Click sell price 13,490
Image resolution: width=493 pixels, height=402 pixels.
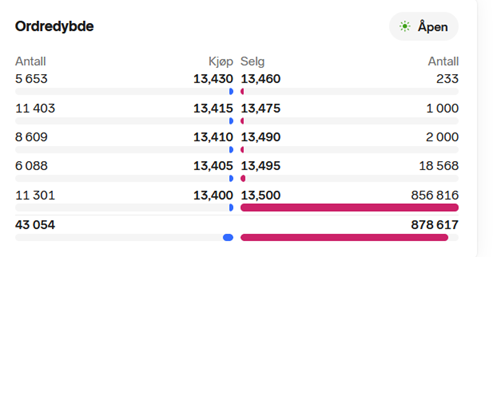tap(261, 137)
